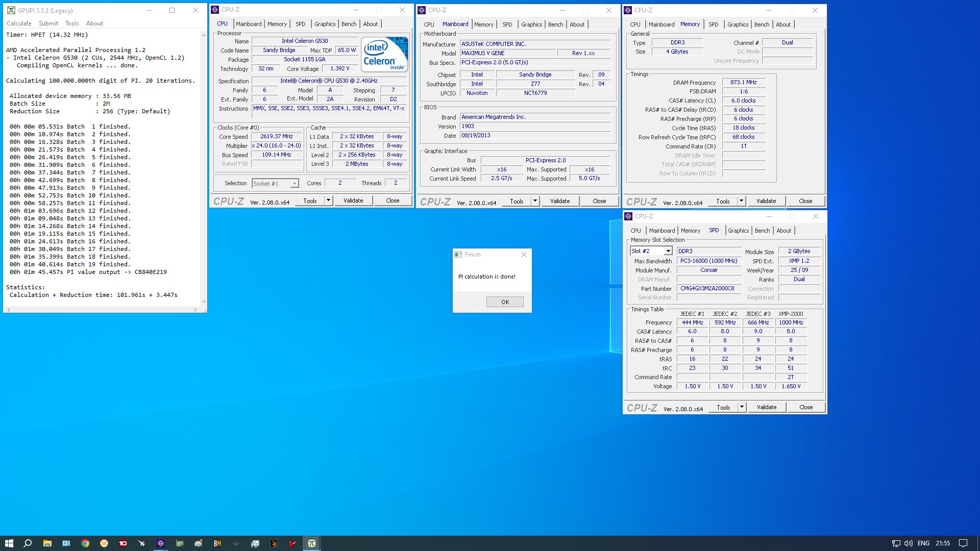Screen dimensions: 980x551
Task: Click the orange round taskbar icon
Action: (x=104, y=543)
